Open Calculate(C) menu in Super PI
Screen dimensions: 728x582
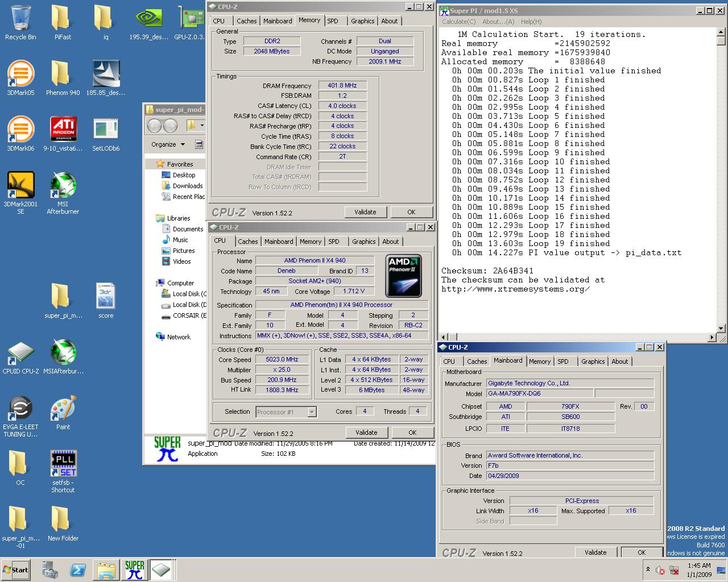(458, 22)
